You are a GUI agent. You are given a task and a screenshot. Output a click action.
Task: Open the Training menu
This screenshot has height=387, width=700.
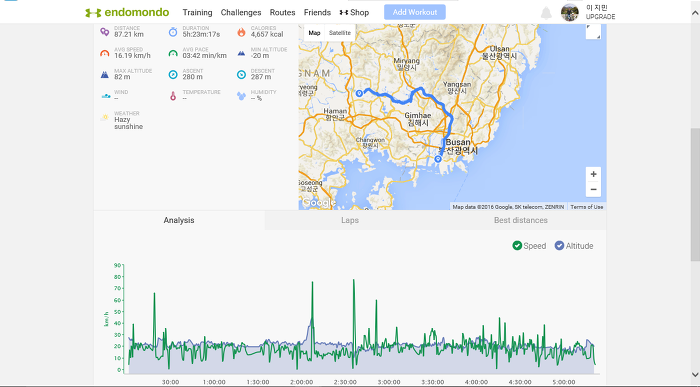point(197,12)
